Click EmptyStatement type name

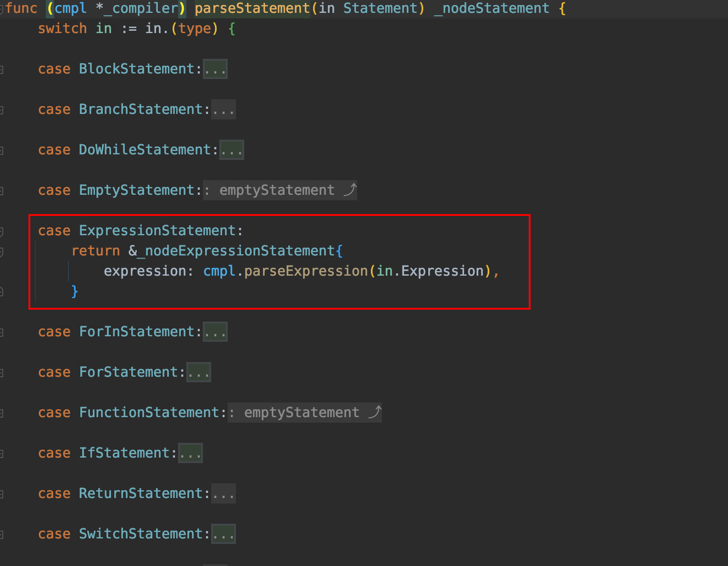pos(137,190)
